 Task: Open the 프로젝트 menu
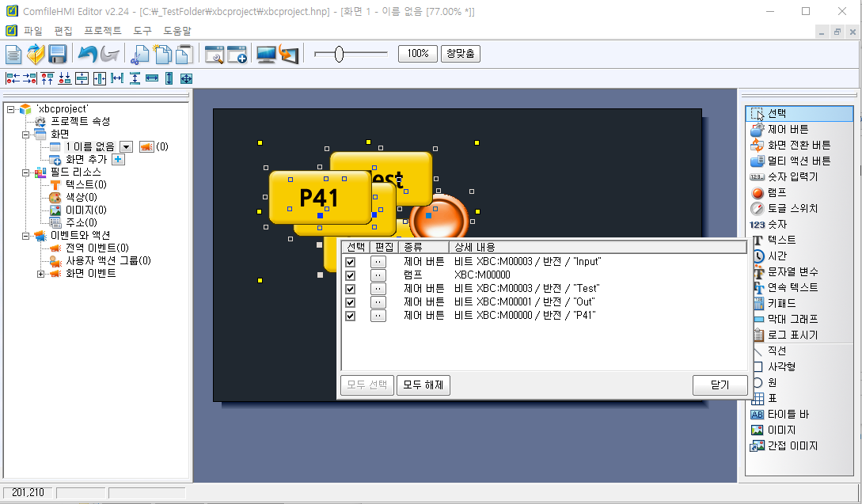pos(103,31)
